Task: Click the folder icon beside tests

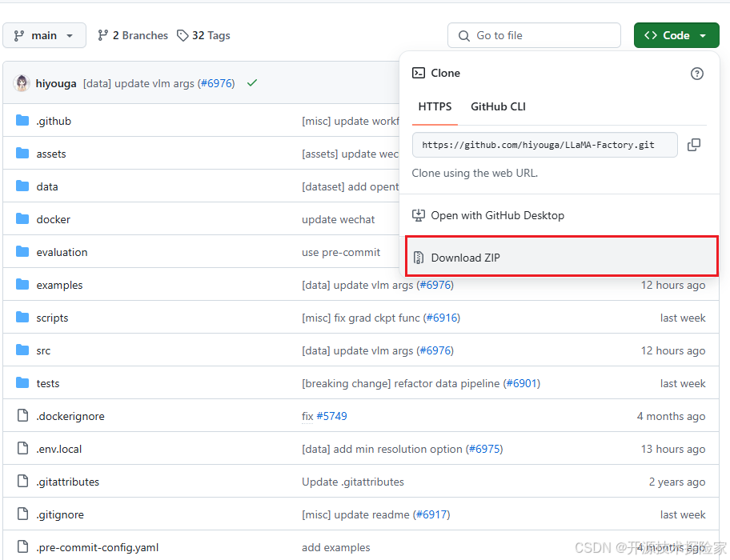Action: (x=22, y=382)
